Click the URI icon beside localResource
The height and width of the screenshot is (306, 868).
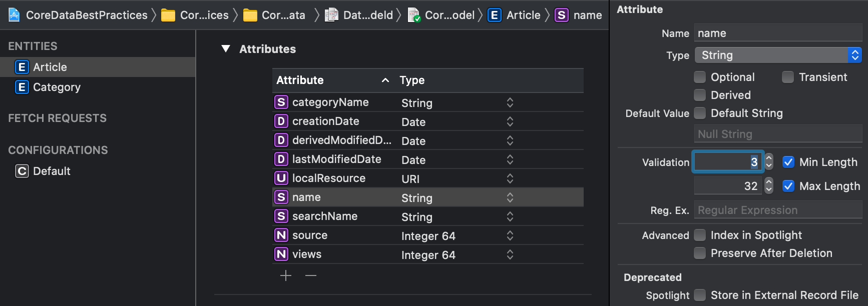point(281,178)
